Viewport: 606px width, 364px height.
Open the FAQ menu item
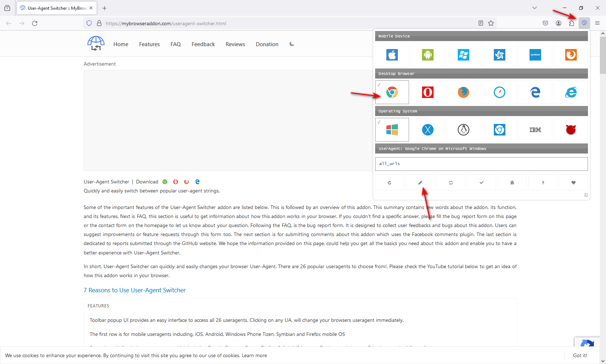tap(176, 44)
